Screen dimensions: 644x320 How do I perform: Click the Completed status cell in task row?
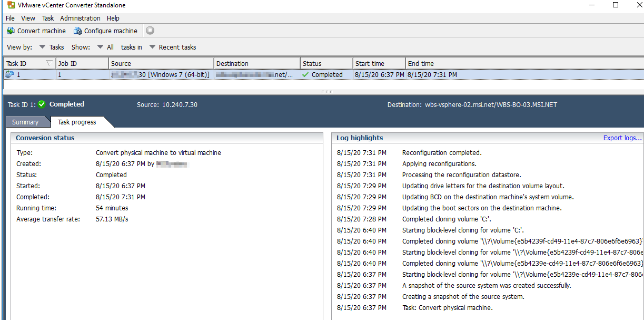coord(327,75)
